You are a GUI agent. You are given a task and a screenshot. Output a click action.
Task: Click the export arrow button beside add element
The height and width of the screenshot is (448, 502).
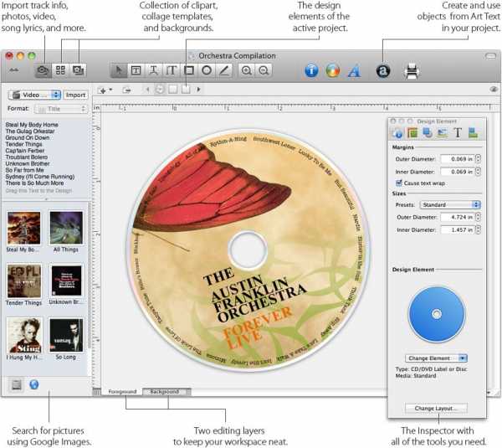click(x=127, y=90)
